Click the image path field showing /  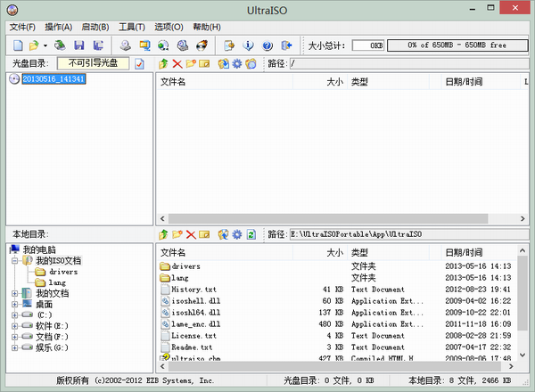pos(408,63)
